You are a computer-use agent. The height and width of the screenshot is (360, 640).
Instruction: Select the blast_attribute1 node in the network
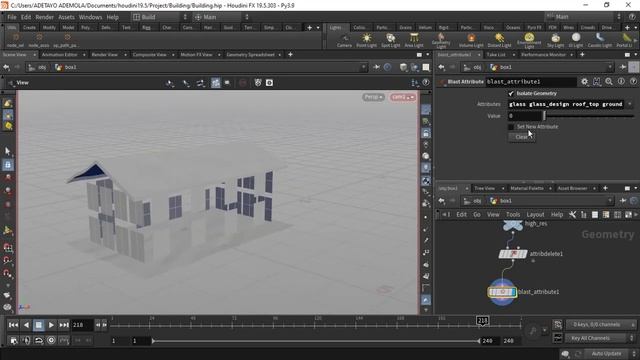tap(502, 292)
